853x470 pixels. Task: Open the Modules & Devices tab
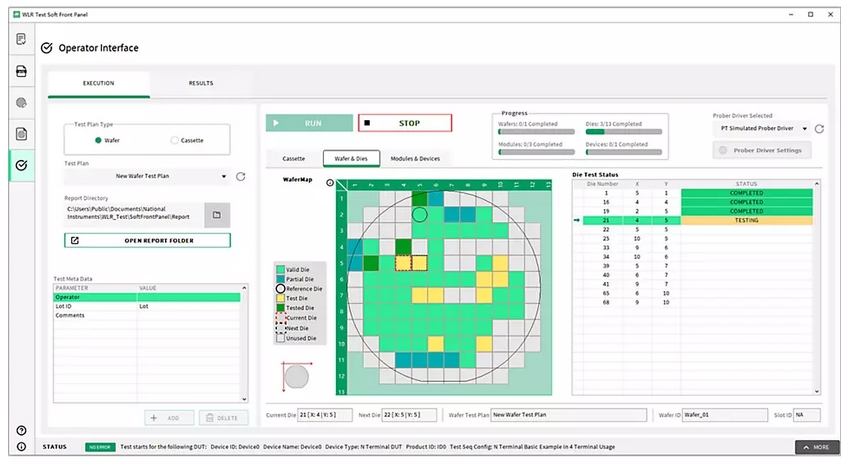tap(414, 159)
